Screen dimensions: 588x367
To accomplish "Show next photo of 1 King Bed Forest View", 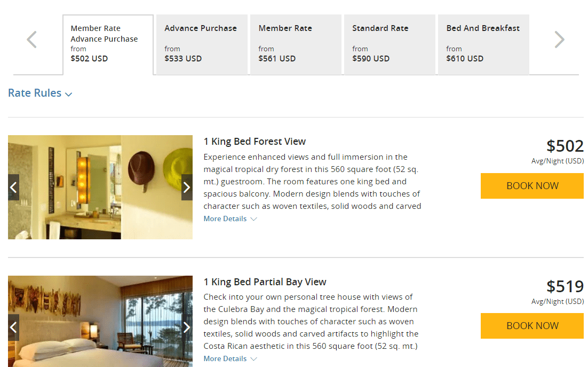I will [x=187, y=187].
